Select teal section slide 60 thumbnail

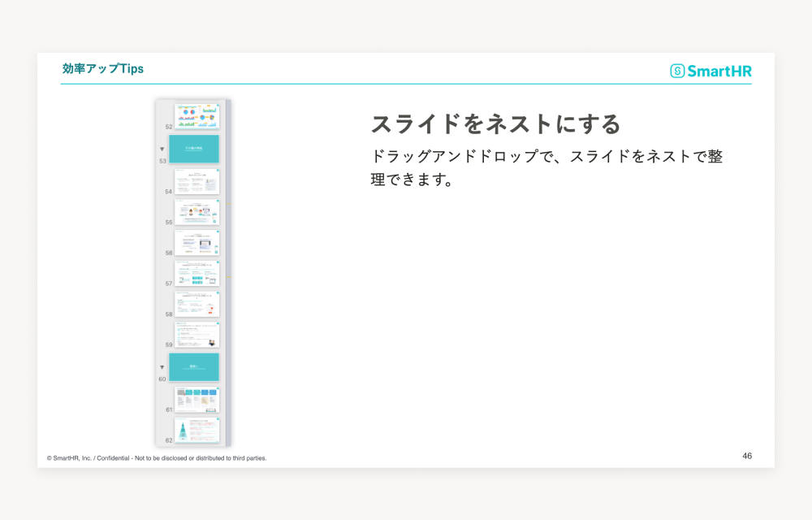[x=194, y=367]
